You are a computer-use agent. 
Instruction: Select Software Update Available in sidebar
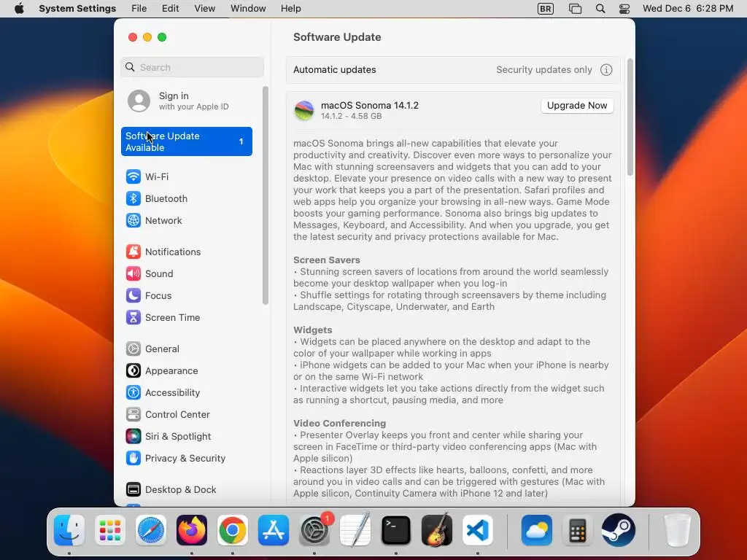point(186,141)
